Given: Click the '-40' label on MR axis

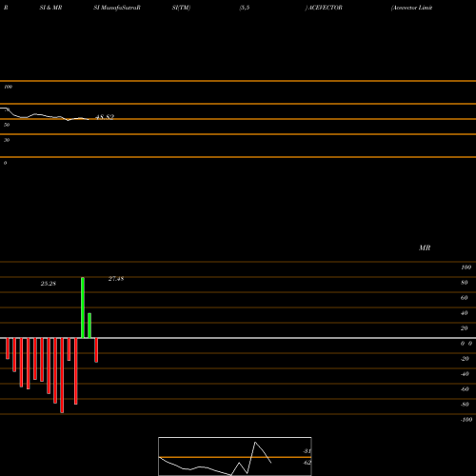Looking at the screenshot, I should 465,374.
